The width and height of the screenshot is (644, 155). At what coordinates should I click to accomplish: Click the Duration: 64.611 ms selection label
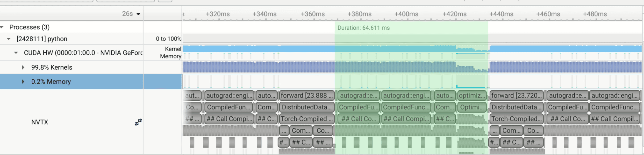[x=363, y=28]
